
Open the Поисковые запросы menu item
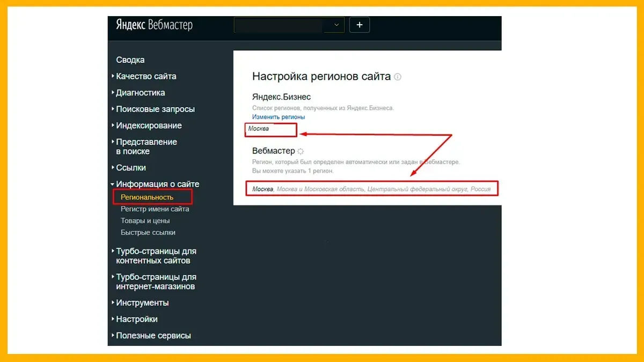point(156,109)
